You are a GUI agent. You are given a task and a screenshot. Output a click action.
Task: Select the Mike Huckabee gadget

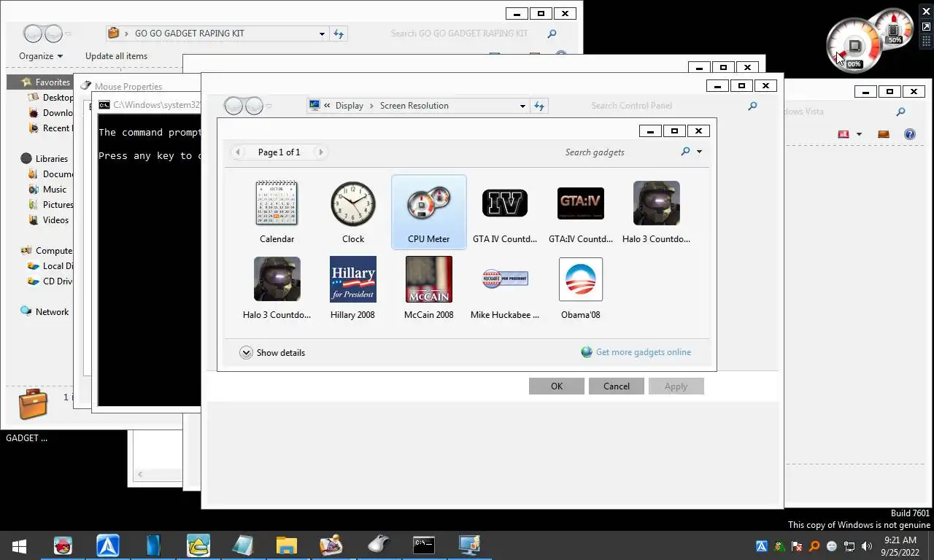point(505,288)
